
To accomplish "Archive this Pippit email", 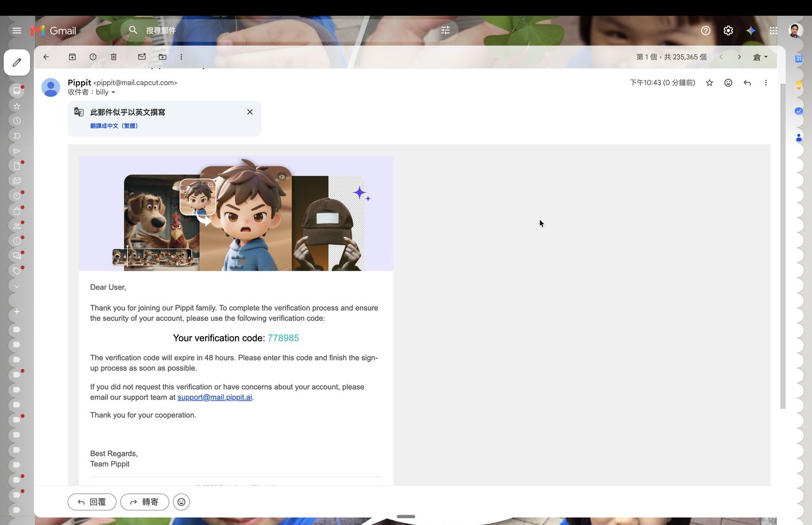I will click(72, 57).
